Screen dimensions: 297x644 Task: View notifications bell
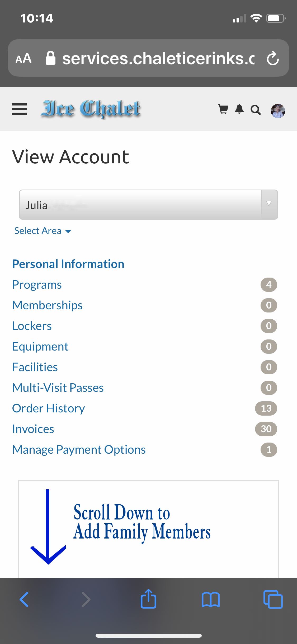point(239,109)
